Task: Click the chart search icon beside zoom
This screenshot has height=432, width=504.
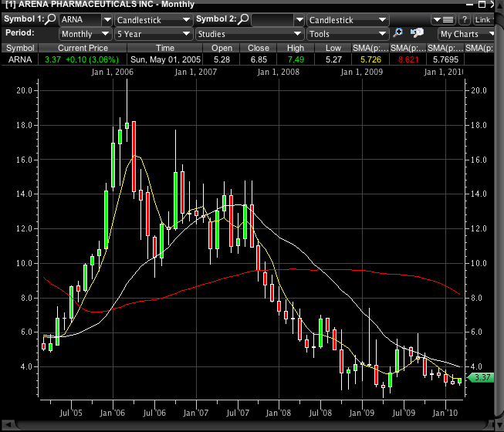Action: coord(418,33)
